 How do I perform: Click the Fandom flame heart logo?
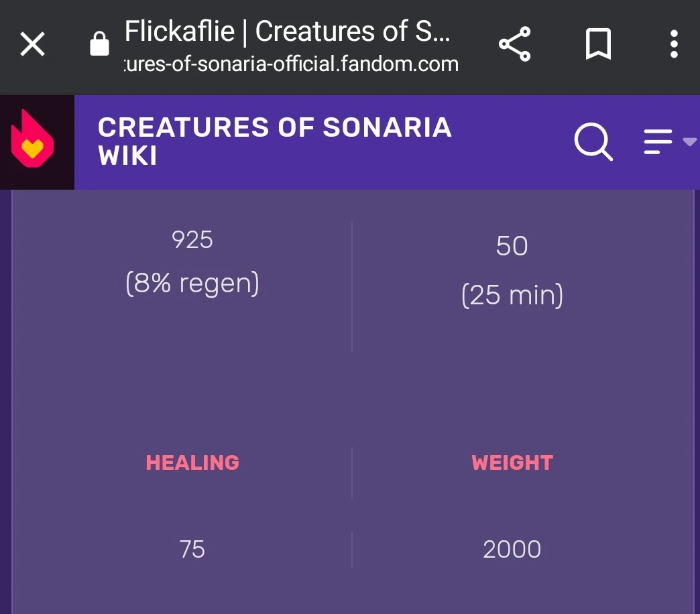click(32, 142)
